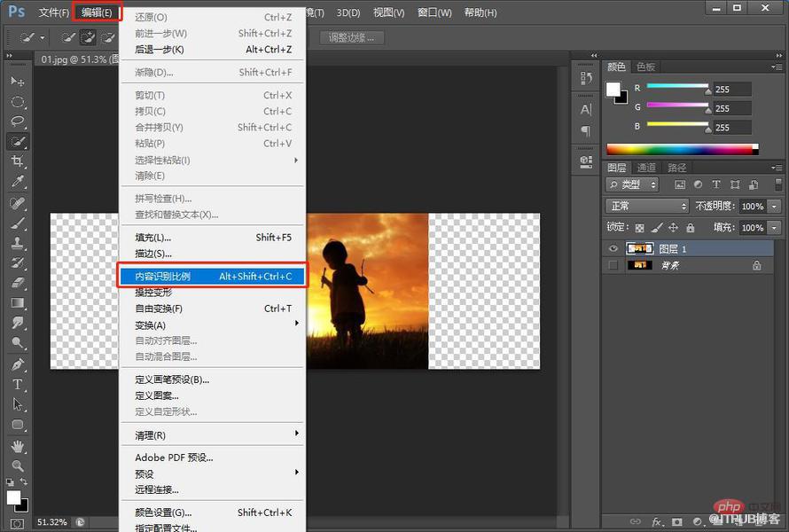Click the R channel color slider

pyautogui.click(x=678, y=86)
